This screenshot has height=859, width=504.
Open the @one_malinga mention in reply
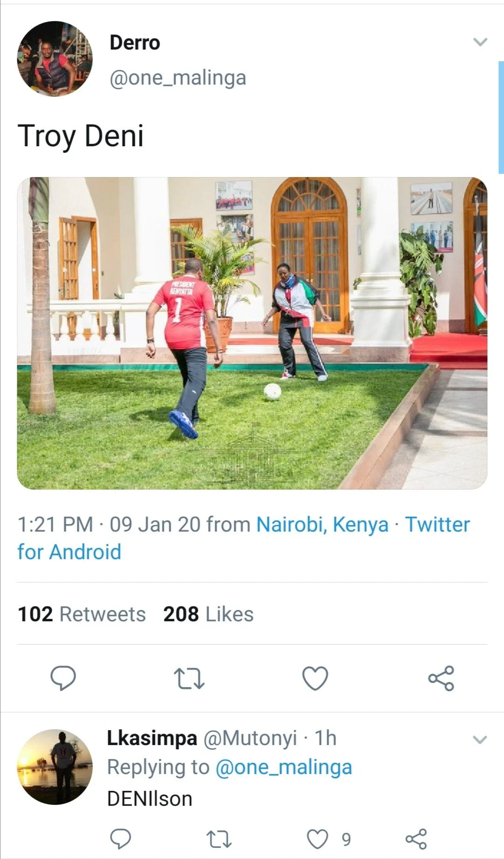tap(283, 767)
